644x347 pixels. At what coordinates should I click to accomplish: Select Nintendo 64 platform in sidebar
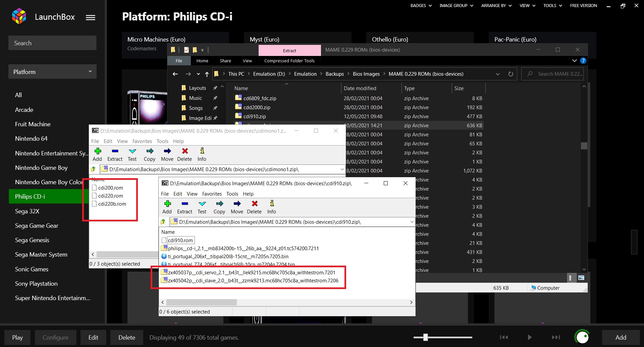[31, 139]
